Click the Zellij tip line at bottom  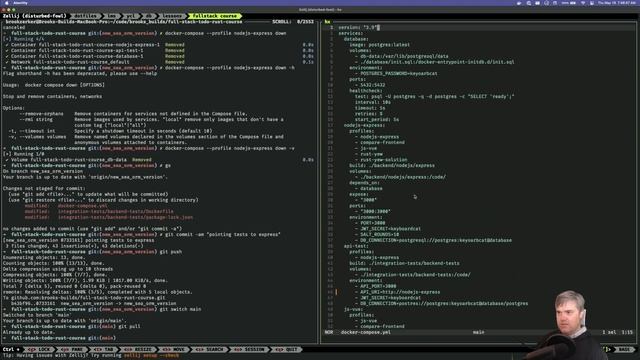coord(91,355)
